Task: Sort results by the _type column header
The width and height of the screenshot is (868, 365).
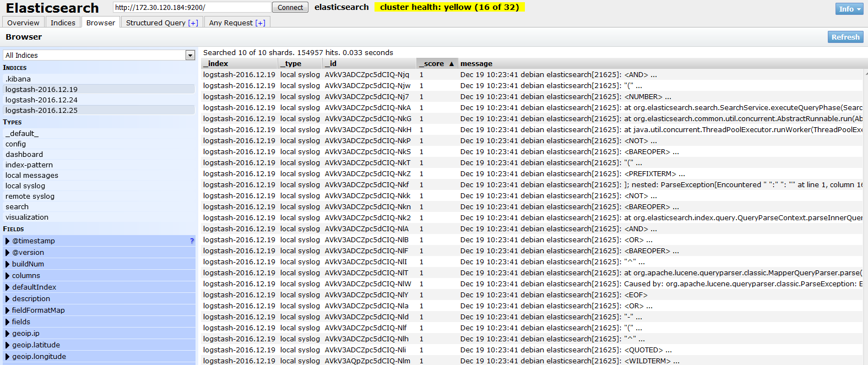Action: coord(300,64)
